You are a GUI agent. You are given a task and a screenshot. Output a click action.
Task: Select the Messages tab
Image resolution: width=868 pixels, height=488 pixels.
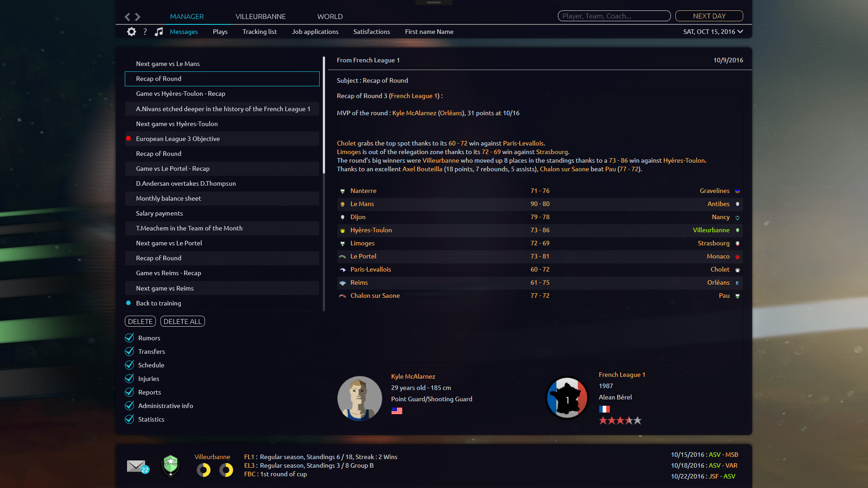pyautogui.click(x=184, y=32)
